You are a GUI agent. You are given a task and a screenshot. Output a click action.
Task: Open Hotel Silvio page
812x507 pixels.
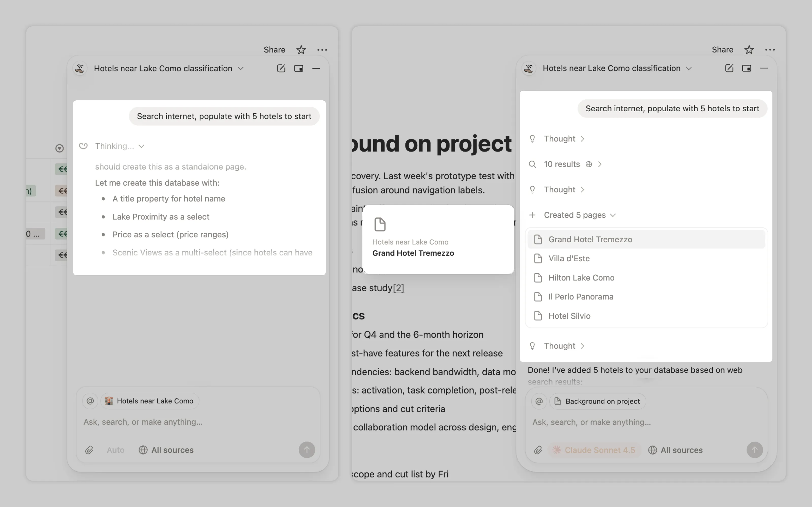pyautogui.click(x=569, y=316)
